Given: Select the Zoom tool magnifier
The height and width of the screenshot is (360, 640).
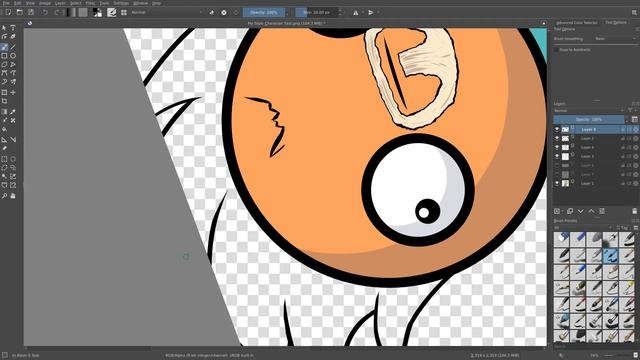Looking at the screenshot, I should [4, 196].
